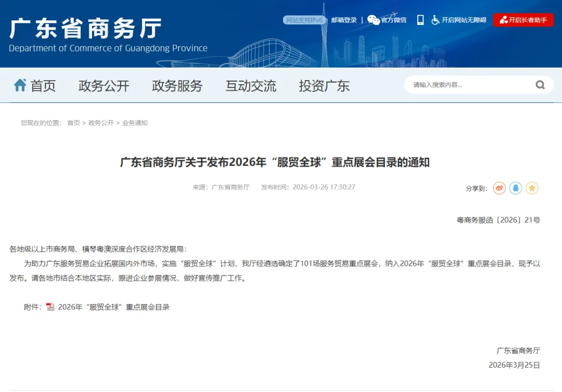The height and width of the screenshot is (392, 562).
Task: Click breadcrumb 业务通知 link
Action: pos(135,123)
